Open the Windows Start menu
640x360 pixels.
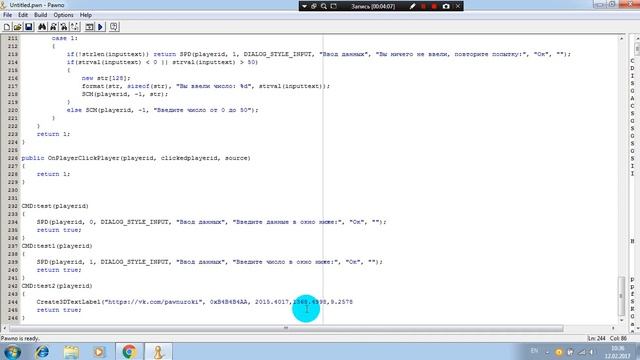pyautogui.click(x=12, y=352)
